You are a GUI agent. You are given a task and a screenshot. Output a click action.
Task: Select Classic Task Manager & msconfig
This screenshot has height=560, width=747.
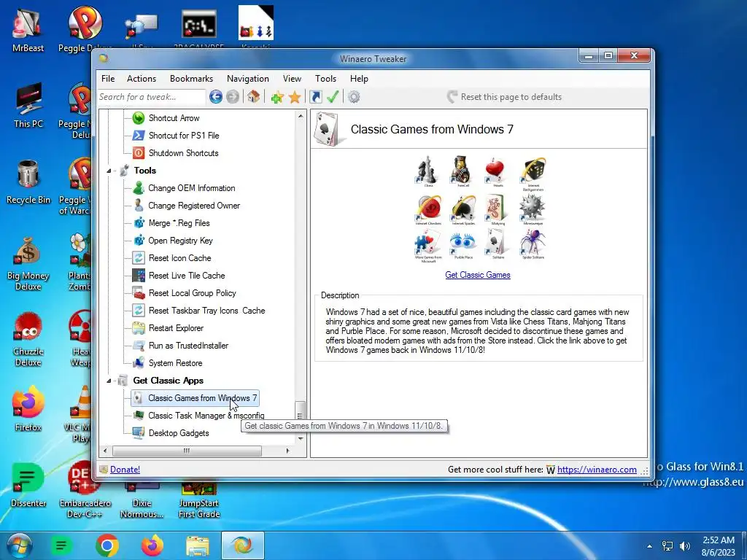(206, 415)
